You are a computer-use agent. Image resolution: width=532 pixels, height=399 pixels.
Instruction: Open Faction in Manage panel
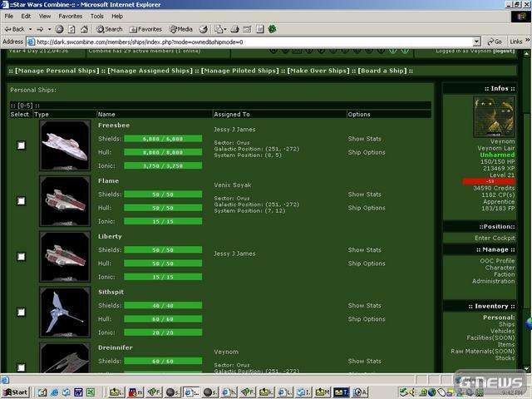pyautogui.click(x=505, y=274)
